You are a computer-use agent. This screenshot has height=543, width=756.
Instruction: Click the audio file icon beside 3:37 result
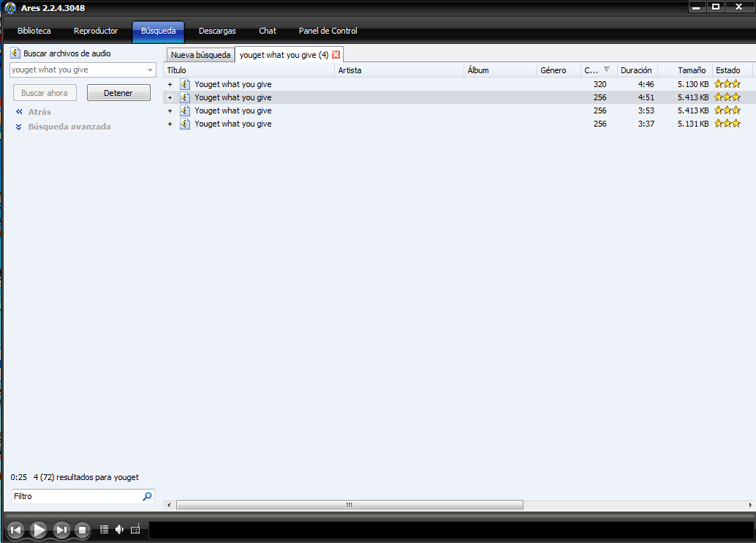click(x=185, y=124)
